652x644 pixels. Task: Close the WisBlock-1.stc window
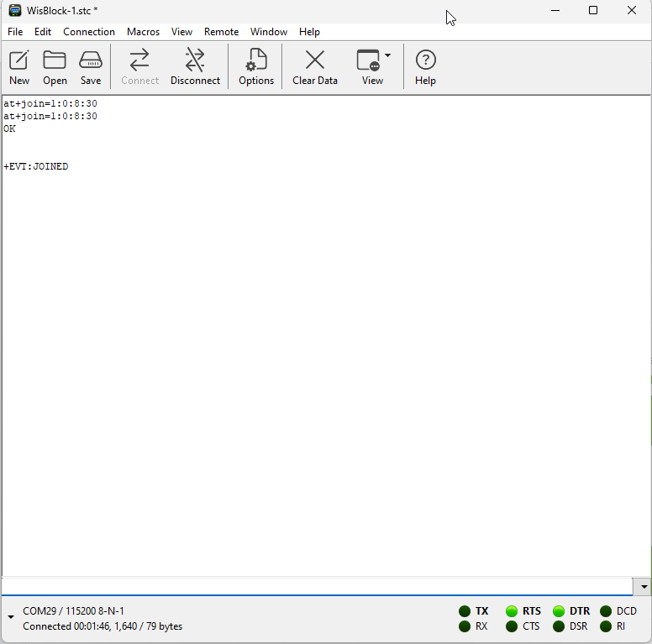tap(632, 10)
